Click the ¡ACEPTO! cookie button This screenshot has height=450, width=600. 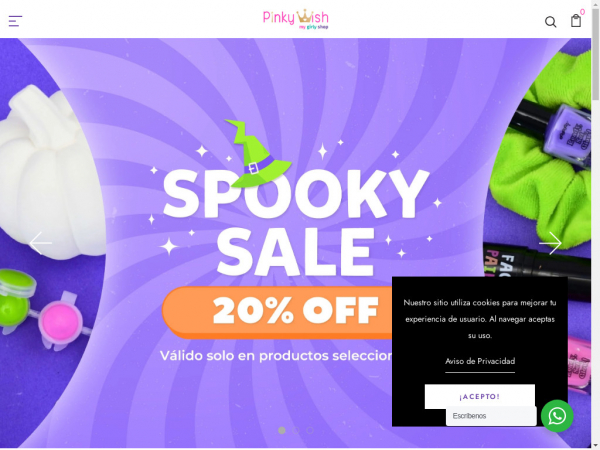[479, 396]
